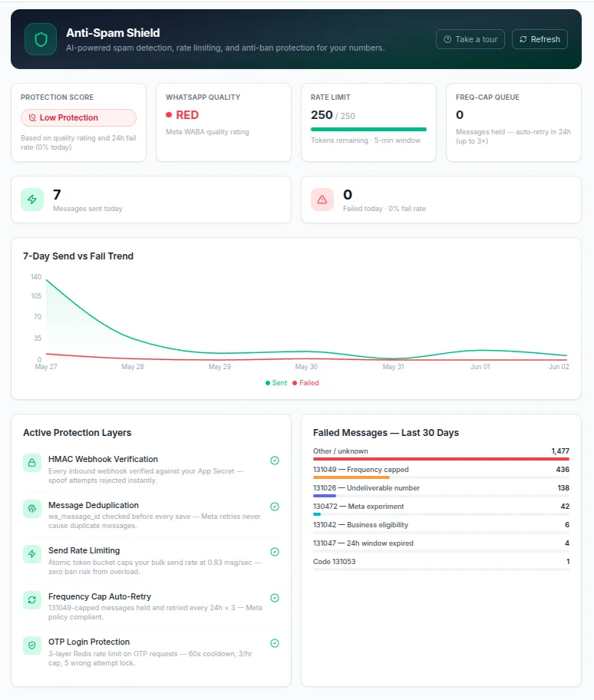Click the check mark for HMAC Webhook Verification
The height and width of the screenshot is (700, 594).
point(275,461)
